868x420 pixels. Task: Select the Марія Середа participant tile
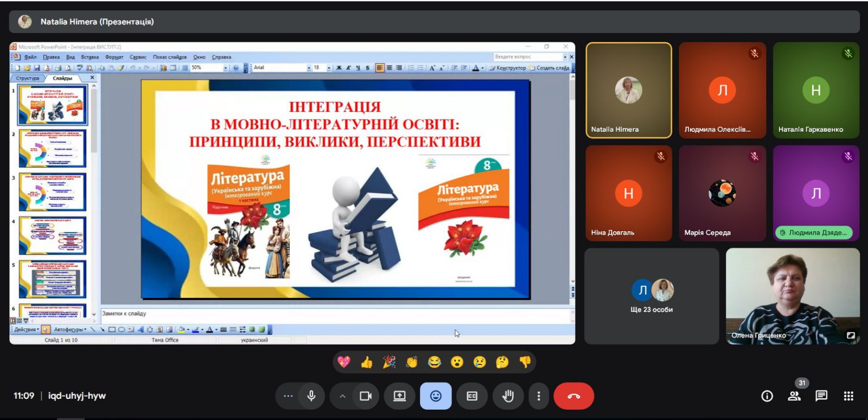coord(722,193)
